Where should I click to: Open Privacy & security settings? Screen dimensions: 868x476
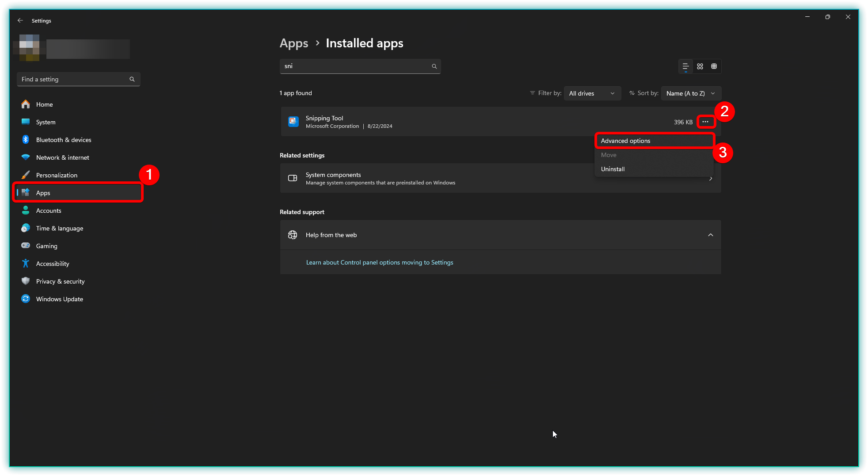(60, 281)
